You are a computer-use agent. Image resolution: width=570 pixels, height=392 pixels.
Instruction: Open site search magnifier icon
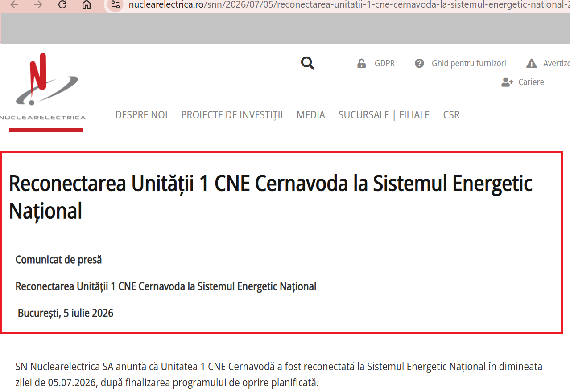(x=308, y=63)
